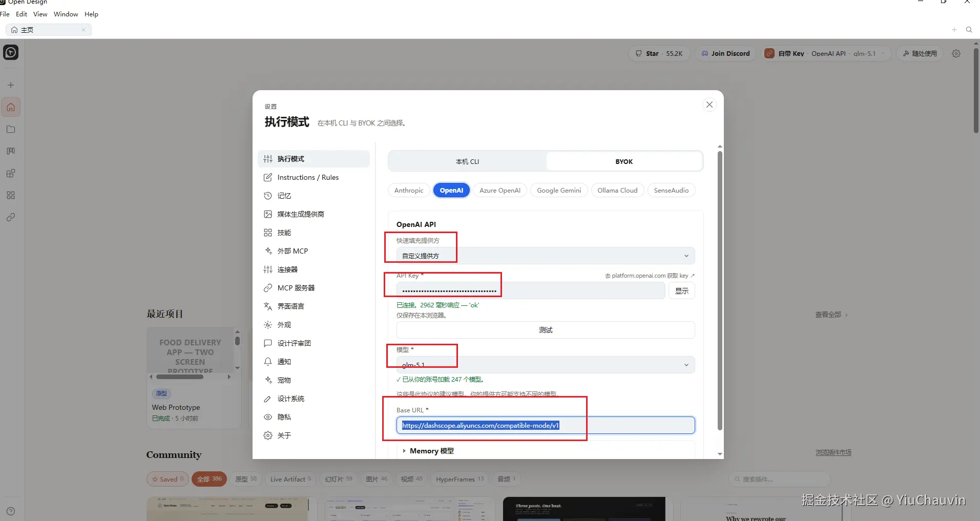Open Instructions / Rules settings section

(x=314, y=177)
